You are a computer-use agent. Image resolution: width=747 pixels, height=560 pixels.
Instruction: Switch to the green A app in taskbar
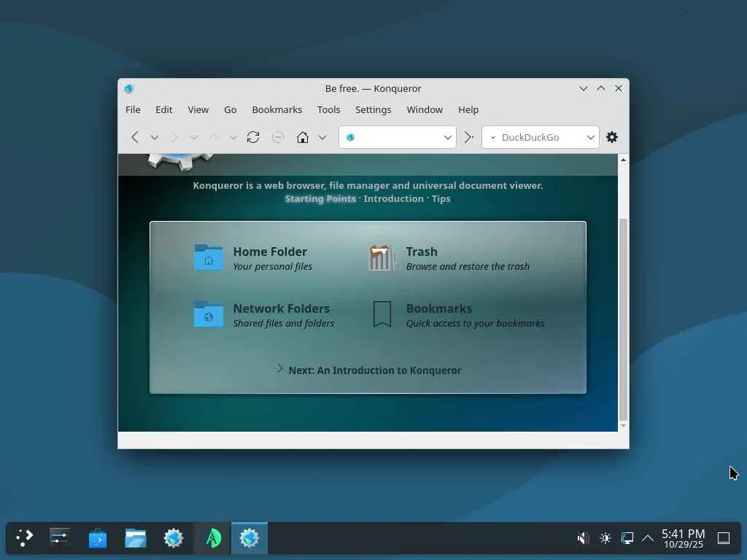pyautogui.click(x=212, y=538)
